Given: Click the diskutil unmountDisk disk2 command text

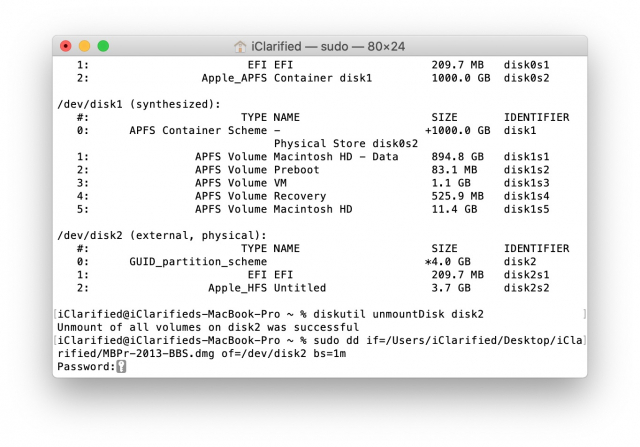Looking at the screenshot, I should click(x=398, y=314).
